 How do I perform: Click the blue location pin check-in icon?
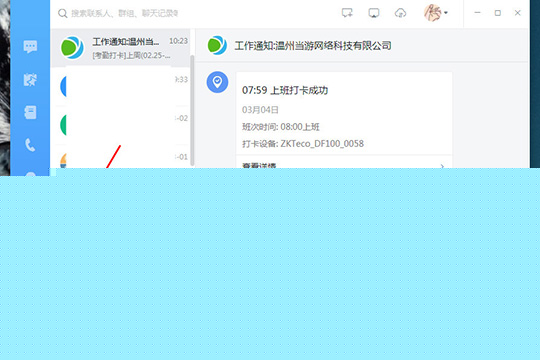[217, 82]
